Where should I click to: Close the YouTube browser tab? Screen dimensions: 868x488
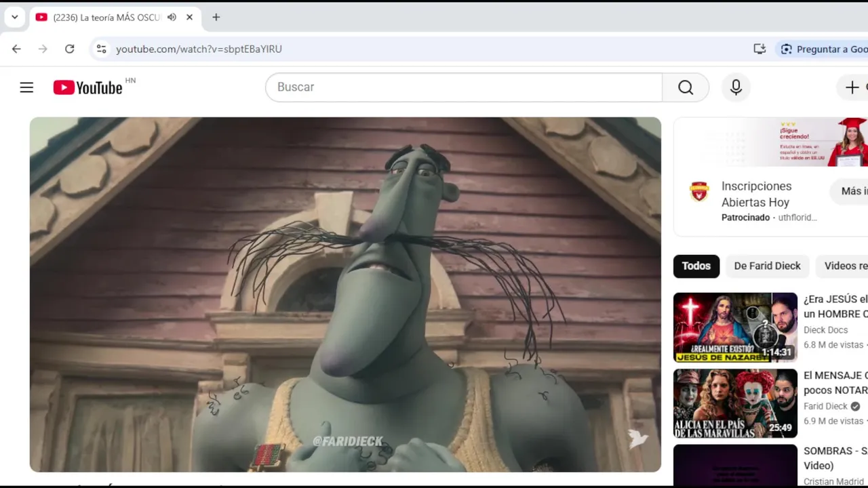[x=190, y=17]
